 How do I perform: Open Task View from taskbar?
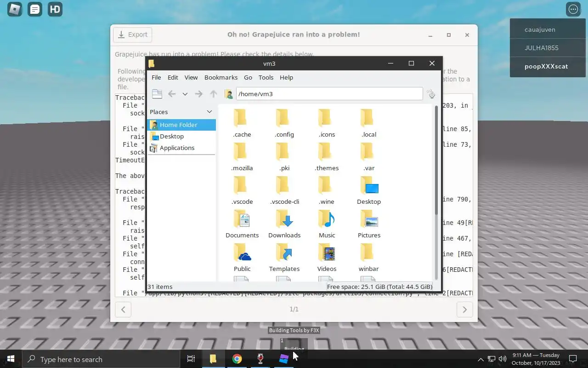191,359
